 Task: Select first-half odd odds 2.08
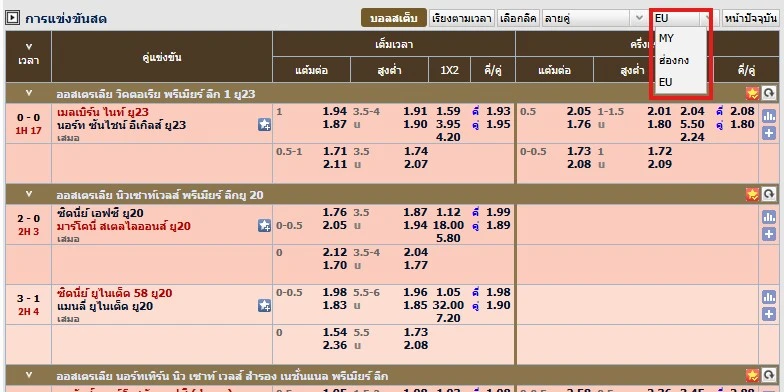[742, 112]
